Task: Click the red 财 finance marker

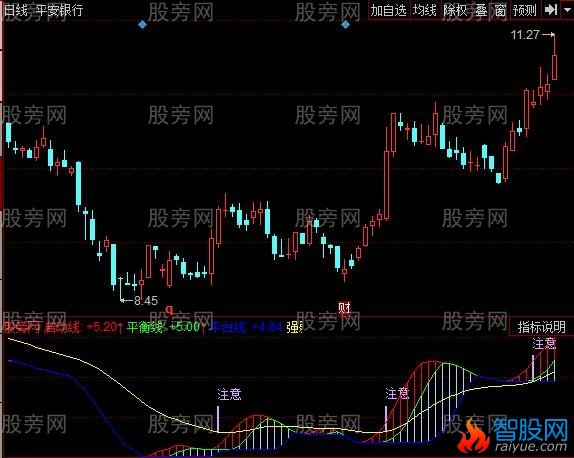Action: (x=344, y=308)
